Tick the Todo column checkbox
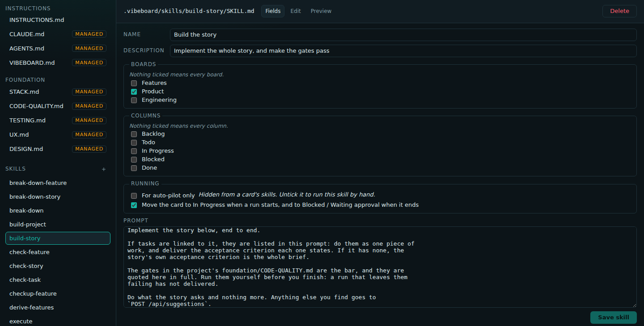The width and height of the screenshot is (644, 326). (134, 142)
